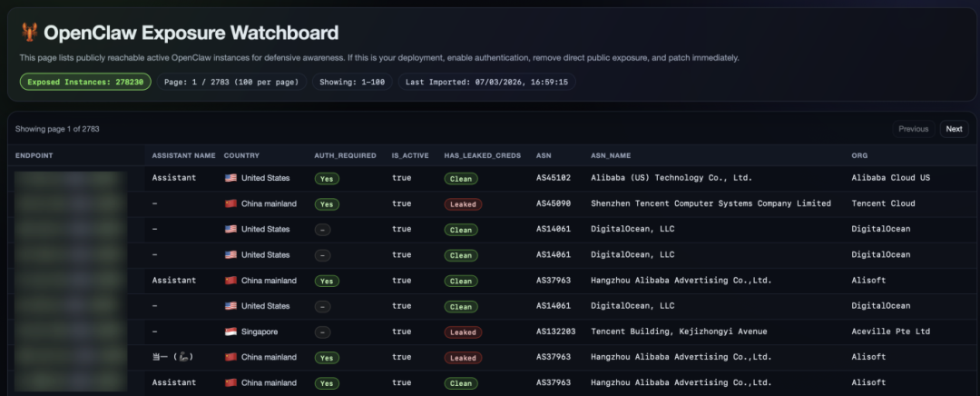Image resolution: width=980 pixels, height=396 pixels.
Task: Click the "Aceville Pte Ltd" org cell
Action: click(890, 331)
